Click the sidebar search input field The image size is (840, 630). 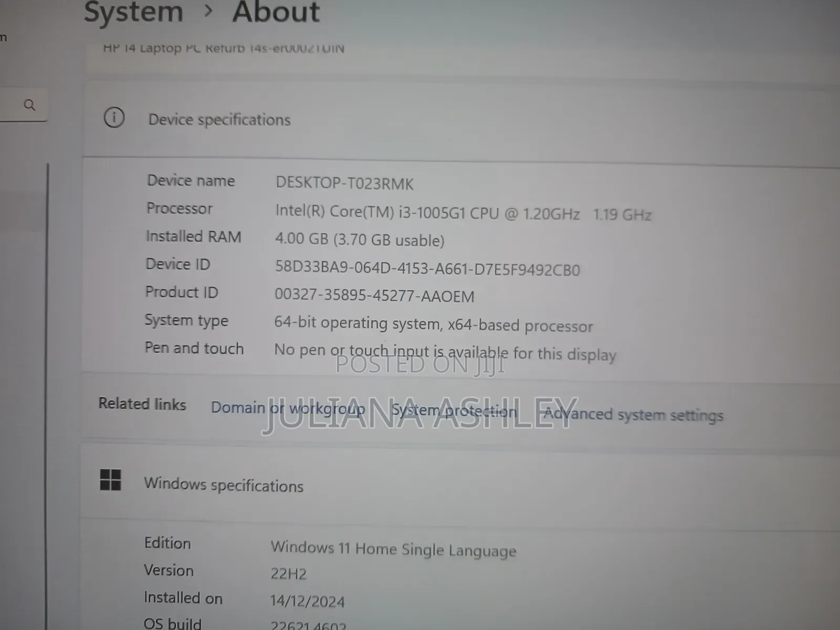coord(23,105)
